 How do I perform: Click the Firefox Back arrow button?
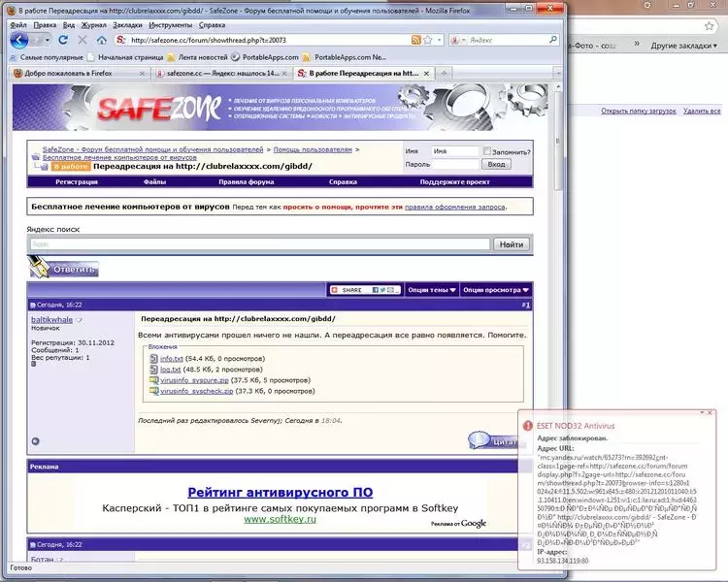(19, 41)
